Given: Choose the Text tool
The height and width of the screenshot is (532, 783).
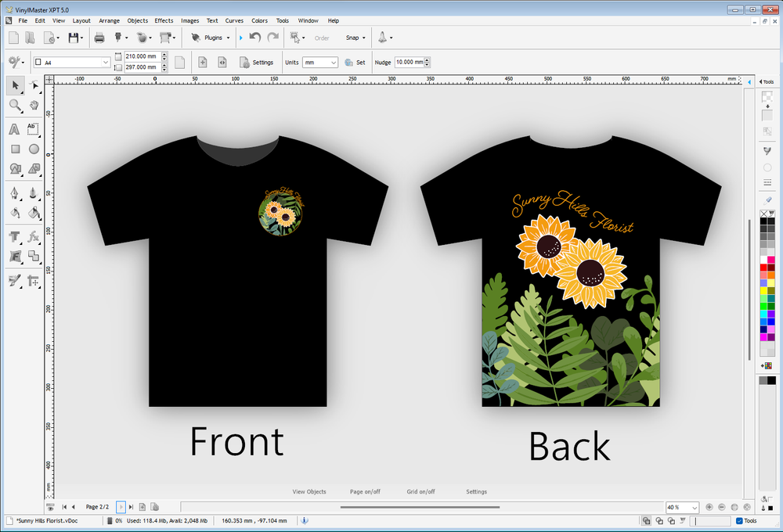Looking at the screenshot, I should coord(15,129).
